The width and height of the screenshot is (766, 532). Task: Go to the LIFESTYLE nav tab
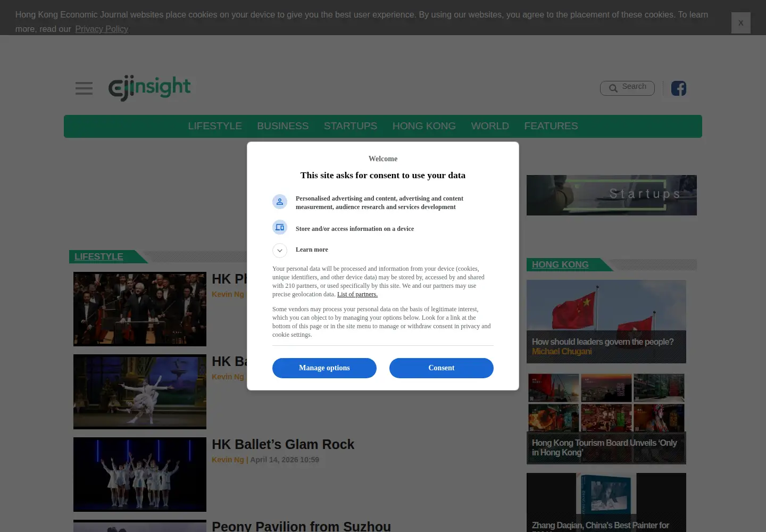click(215, 126)
